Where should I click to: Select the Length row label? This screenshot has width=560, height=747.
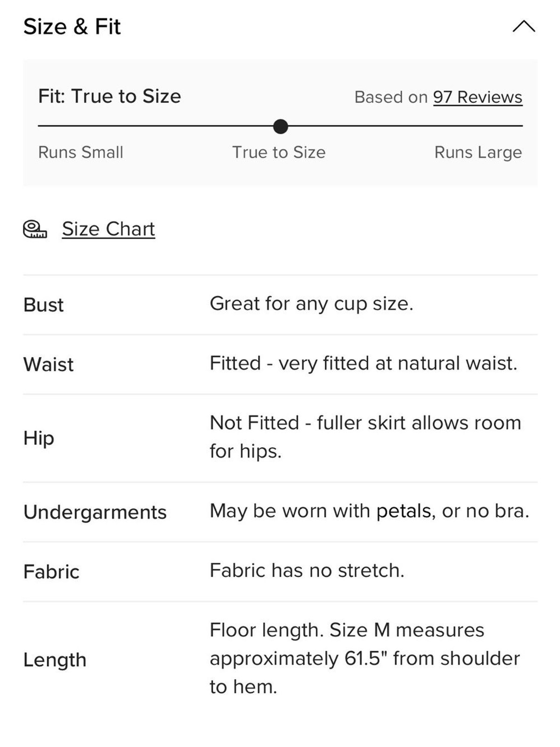tap(55, 660)
